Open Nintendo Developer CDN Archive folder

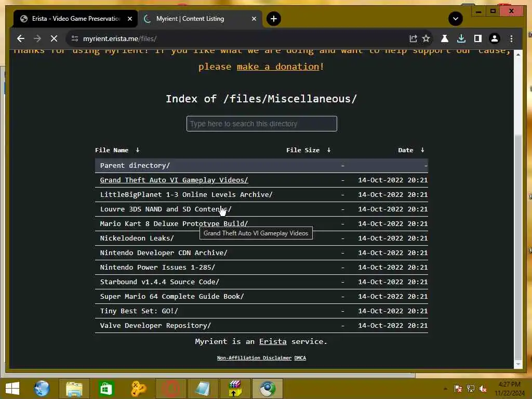pyautogui.click(x=164, y=253)
